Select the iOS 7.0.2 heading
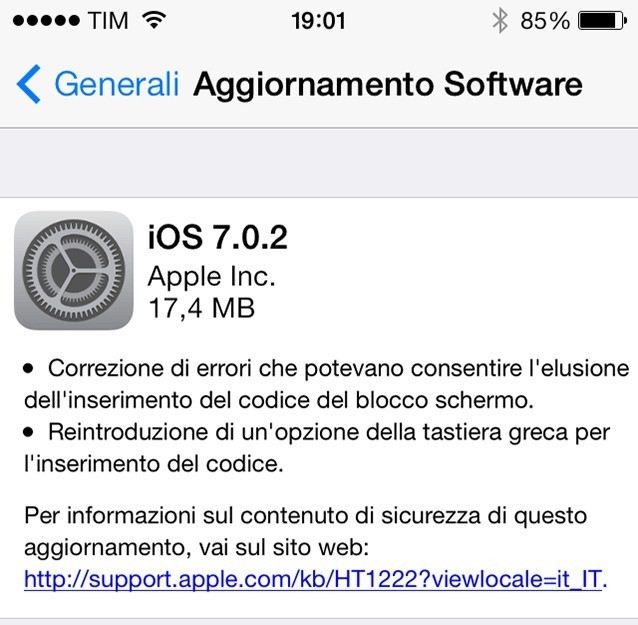Viewport: 638px width, 625px height. 218,237
